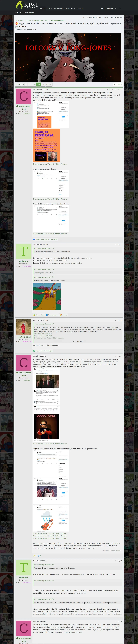Expand the Chat dropdown arrow
This screenshot has width=138, height=644.
click(52, 8)
